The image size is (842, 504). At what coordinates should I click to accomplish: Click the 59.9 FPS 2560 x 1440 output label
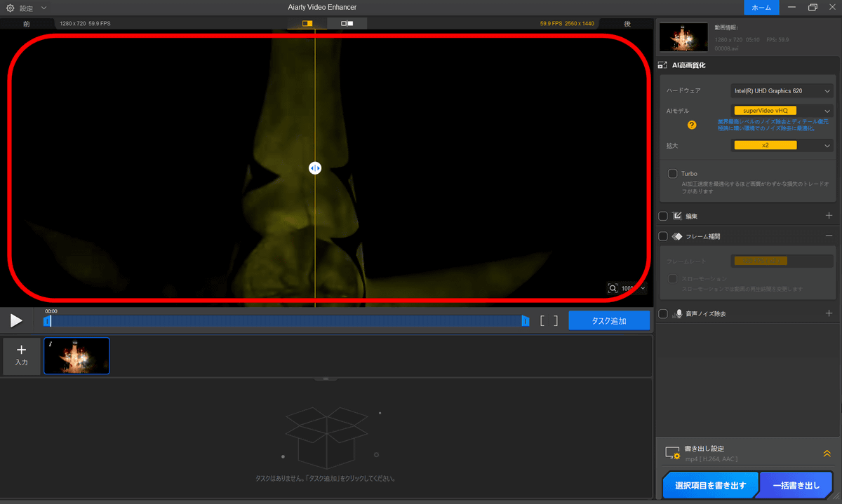pos(567,23)
